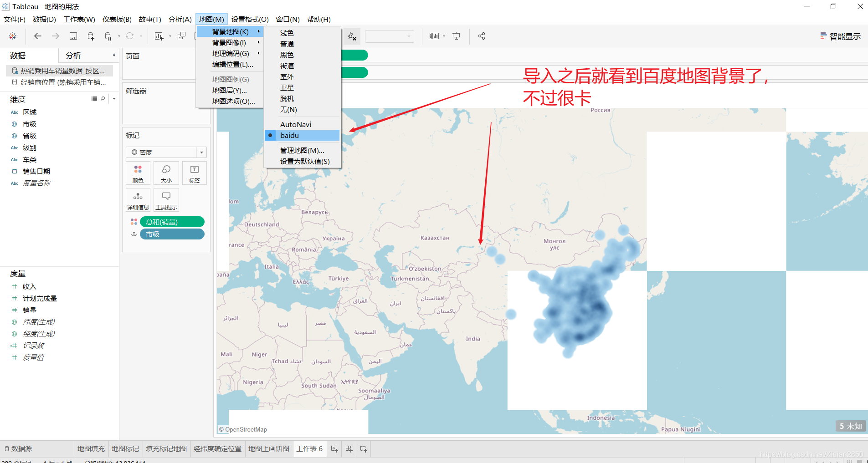Select baidu background map radio item
868x463 pixels.
pos(302,135)
